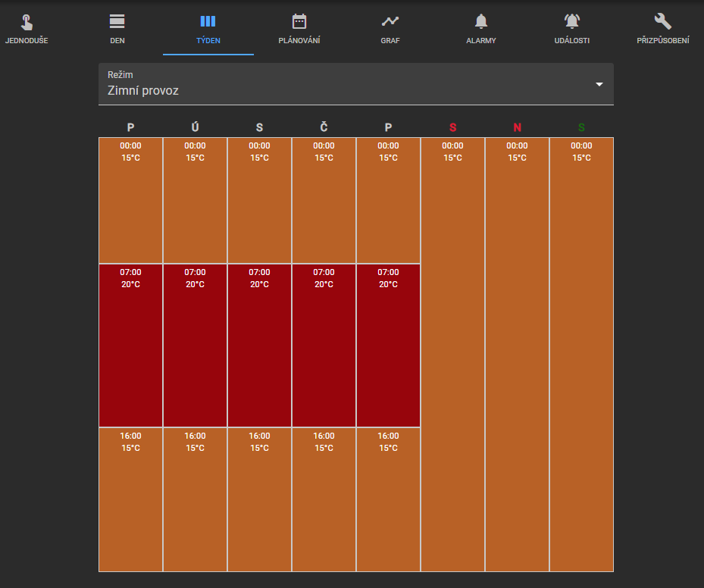This screenshot has height=588, width=704.
Task: Click the Den rows icon
Action: click(117, 21)
